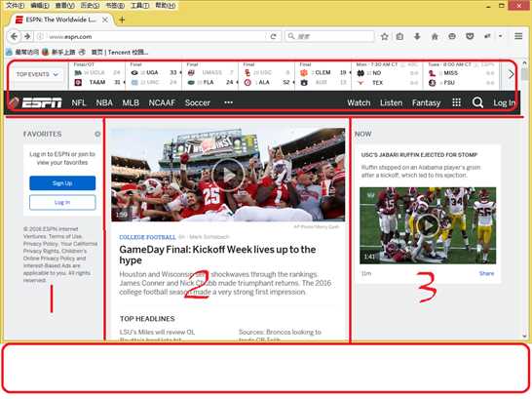Open the Firefox hamburger menu
The height and width of the screenshot is (399, 532).
(x=518, y=36)
